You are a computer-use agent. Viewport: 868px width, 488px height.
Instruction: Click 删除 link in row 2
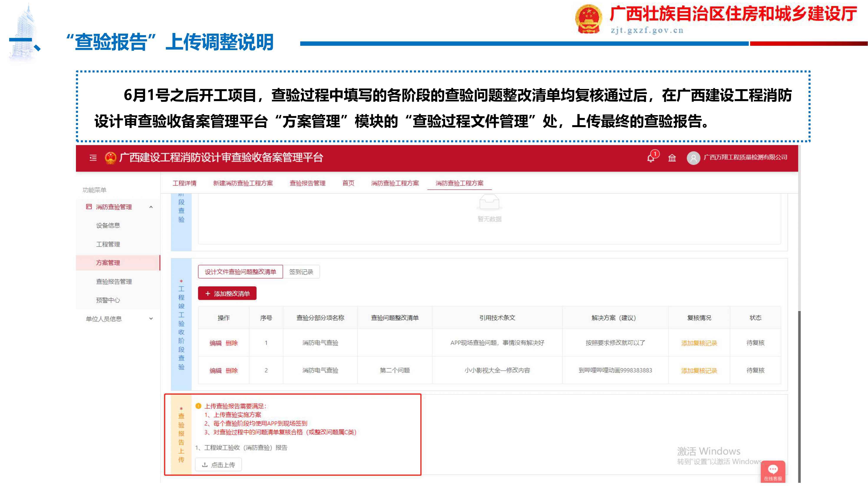232,370
